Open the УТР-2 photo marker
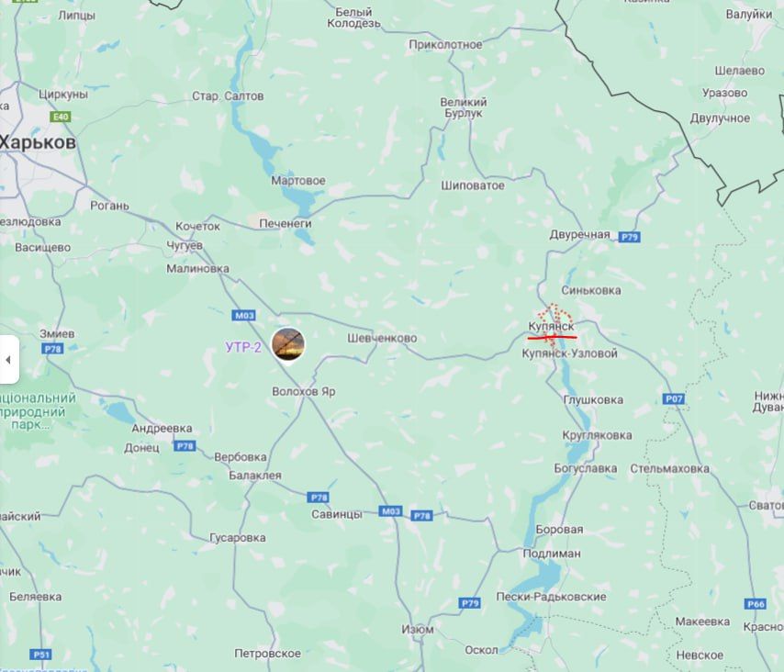The width and height of the screenshot is (784, 672). (x=288, y=344)
